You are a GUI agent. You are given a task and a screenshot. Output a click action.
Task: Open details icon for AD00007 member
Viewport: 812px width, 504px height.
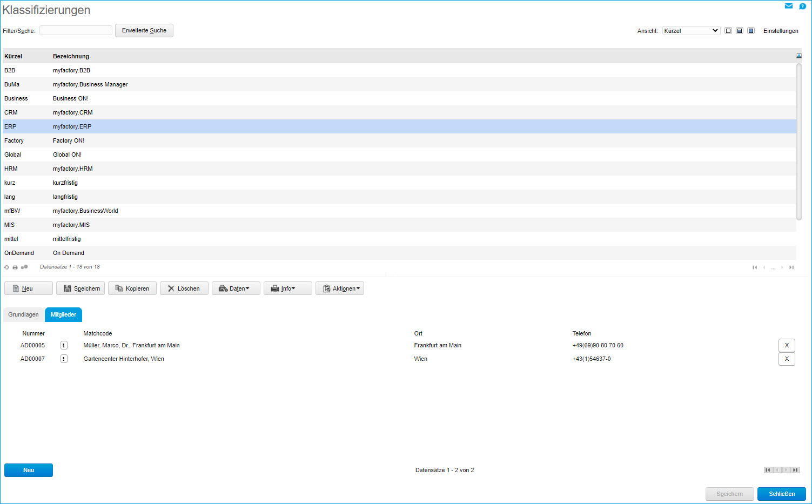point(64,359)
